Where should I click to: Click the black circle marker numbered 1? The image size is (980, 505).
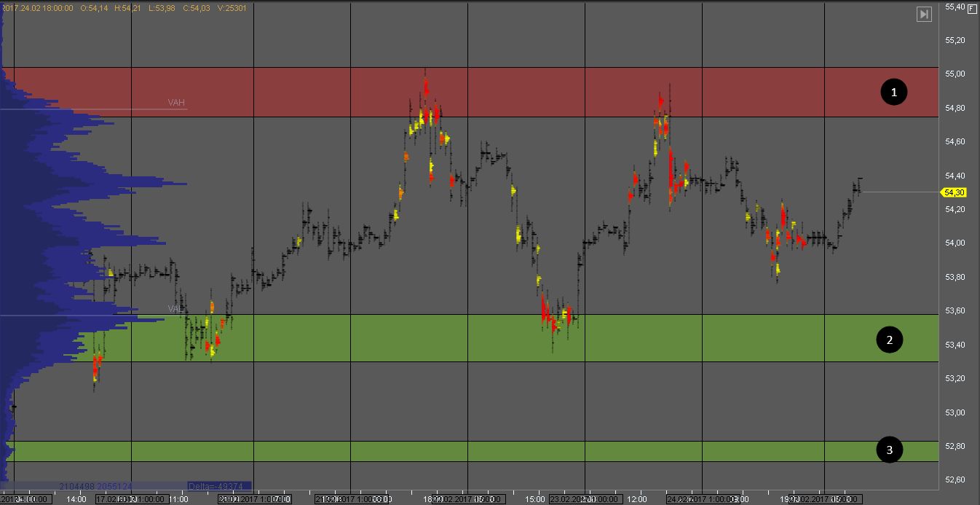point(893,92)
